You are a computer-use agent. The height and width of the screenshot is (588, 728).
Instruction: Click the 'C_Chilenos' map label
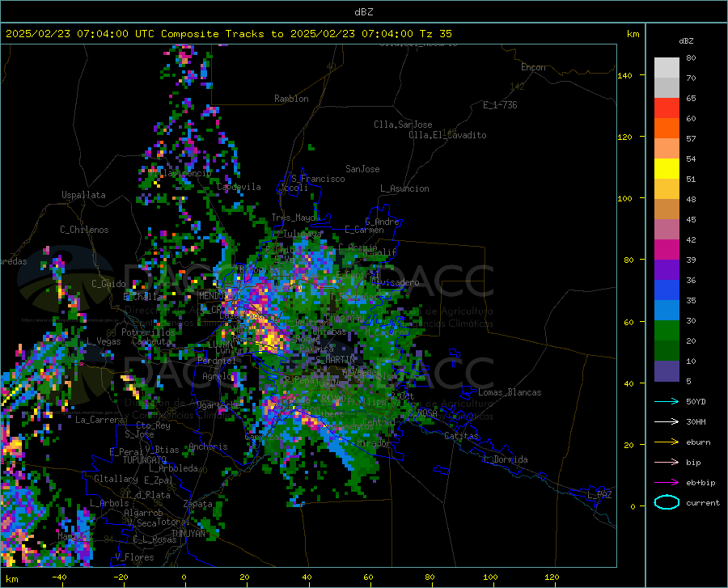(84, 230)
